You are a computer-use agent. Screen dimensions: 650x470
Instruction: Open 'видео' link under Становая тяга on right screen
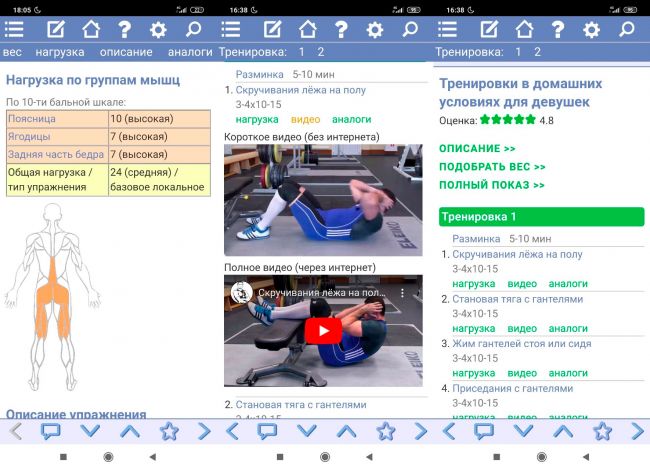point(522,328)
